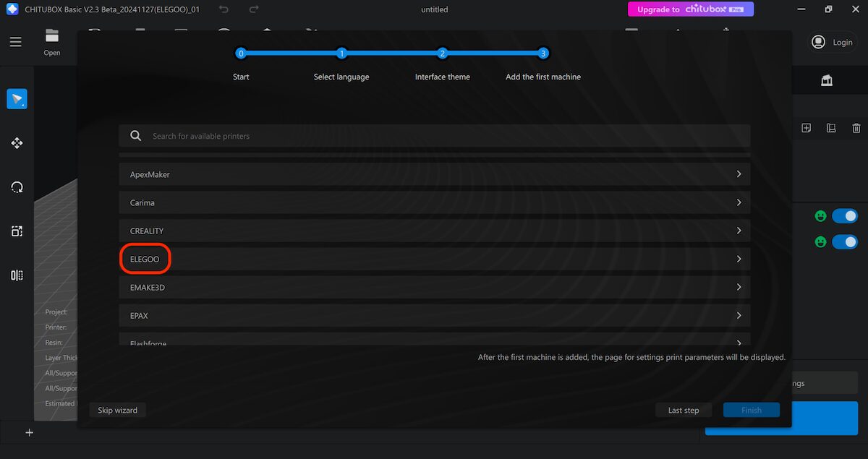Image resolution: width=868 pixels, height=459 pixels.
Task: Click the CHITUBOX Basic V2.3 Beta title text
Action: coord(112,9)
